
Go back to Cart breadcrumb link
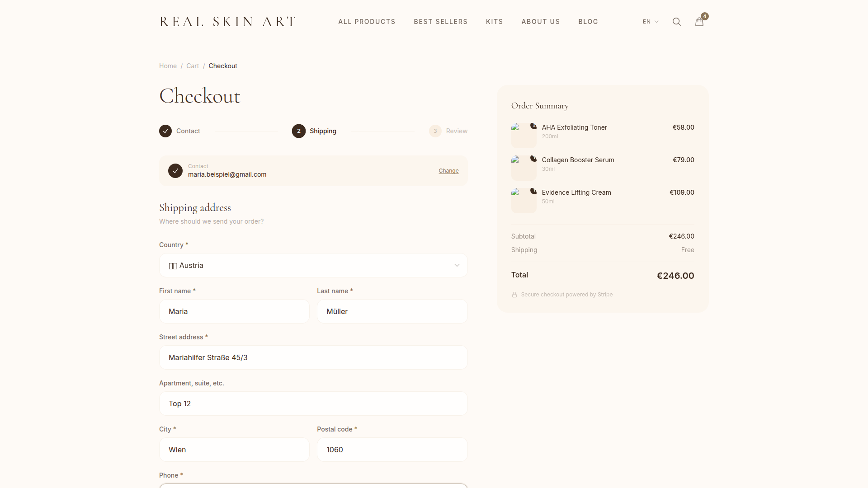click(193, 66)
